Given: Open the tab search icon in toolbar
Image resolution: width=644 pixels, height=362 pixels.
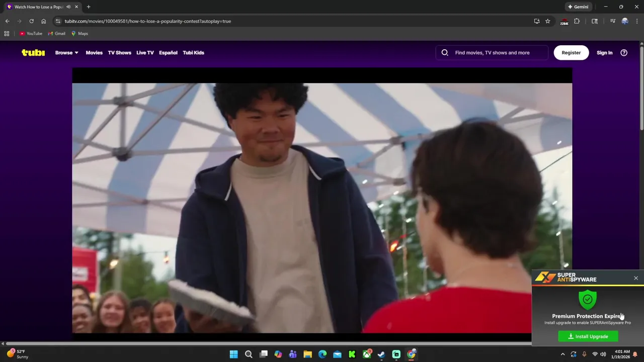Looking at the screenshot, I should coord(595,21).
